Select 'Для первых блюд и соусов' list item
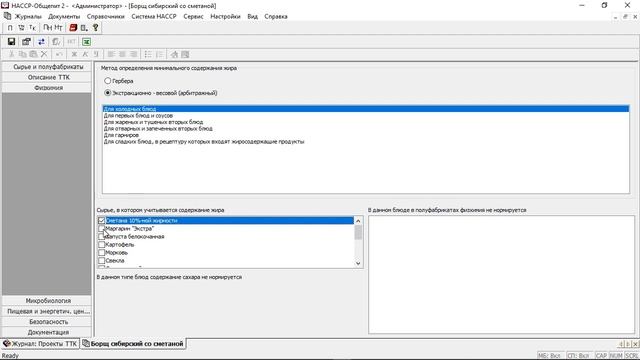640x360 pixels. click(x=366, y=116)
